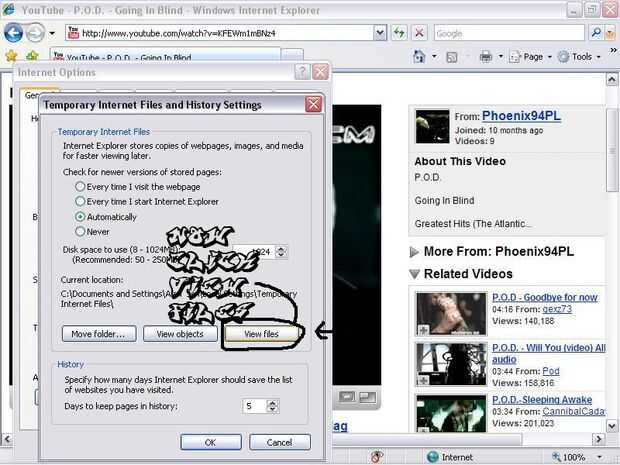Open the Pod user link
The height and width of the screenshot is (465, 620).
[x=551, y=371]
